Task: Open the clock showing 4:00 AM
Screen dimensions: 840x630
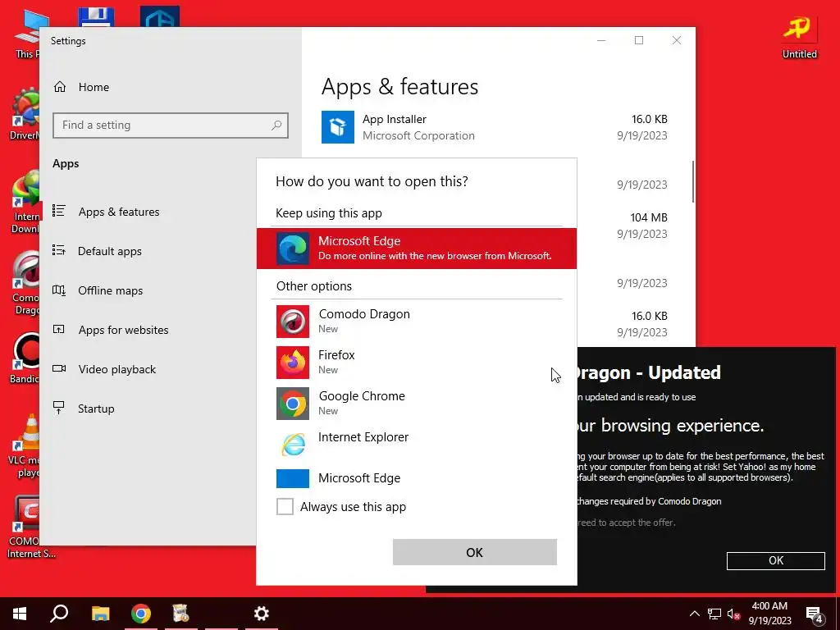Action: 769,614
